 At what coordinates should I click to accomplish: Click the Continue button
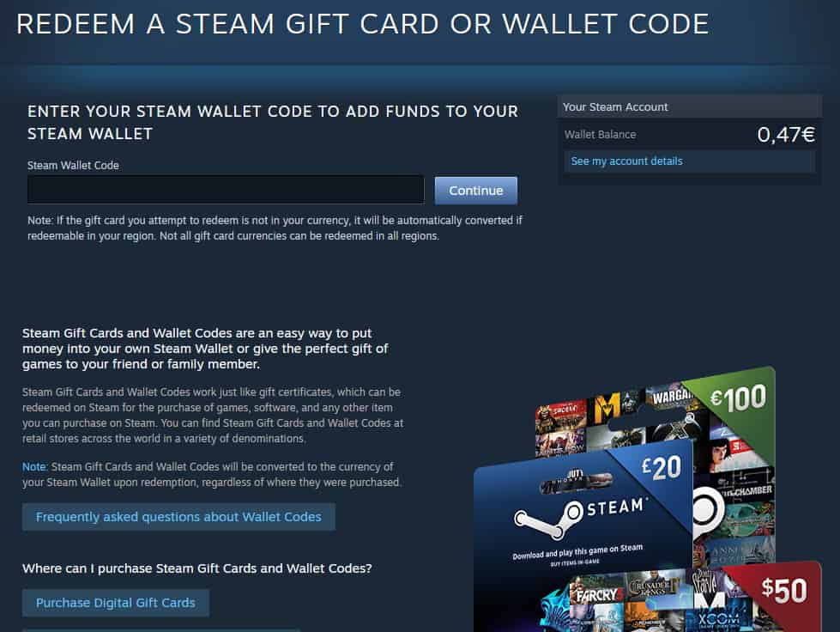coord(475,191)
